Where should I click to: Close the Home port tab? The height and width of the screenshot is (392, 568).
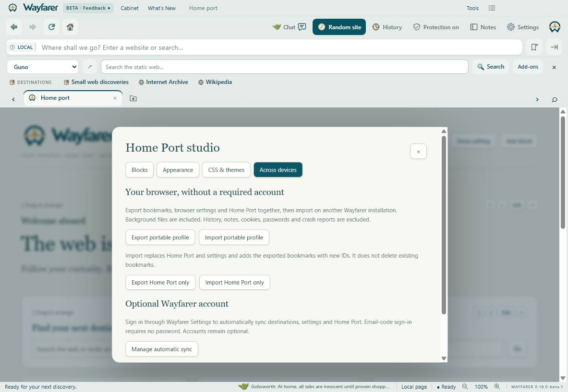[x=115, y=98]
